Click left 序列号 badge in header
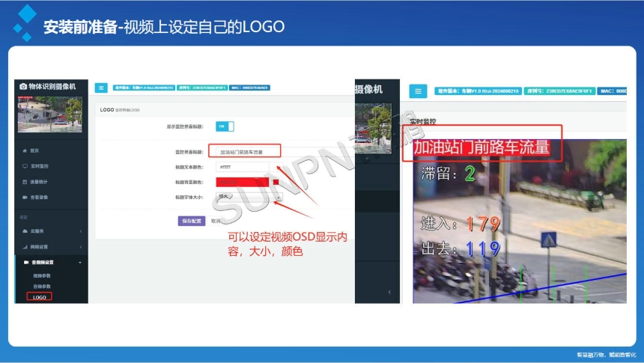This screenshot has width=644, height=363. (x=202, y=88)
